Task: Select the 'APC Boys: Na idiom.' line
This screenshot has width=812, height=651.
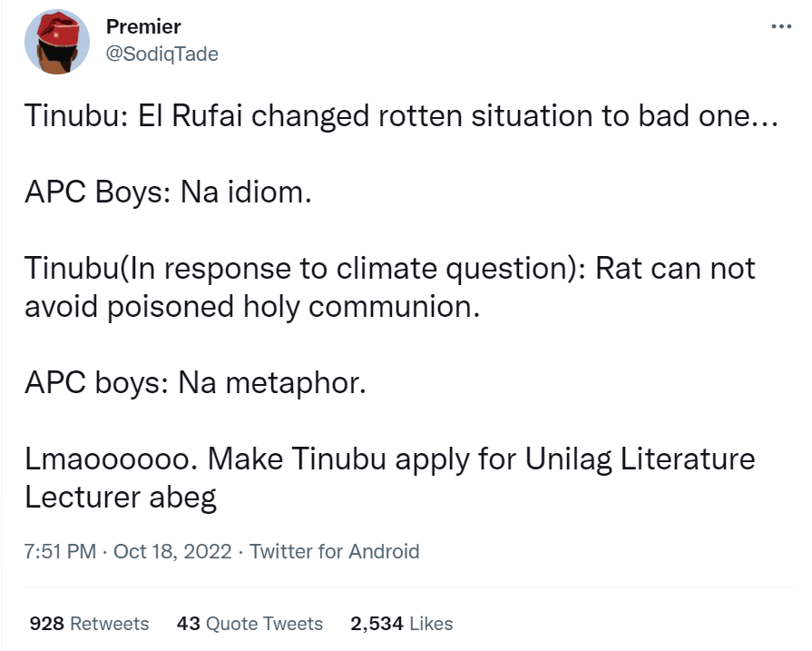Action: point(168,193)
